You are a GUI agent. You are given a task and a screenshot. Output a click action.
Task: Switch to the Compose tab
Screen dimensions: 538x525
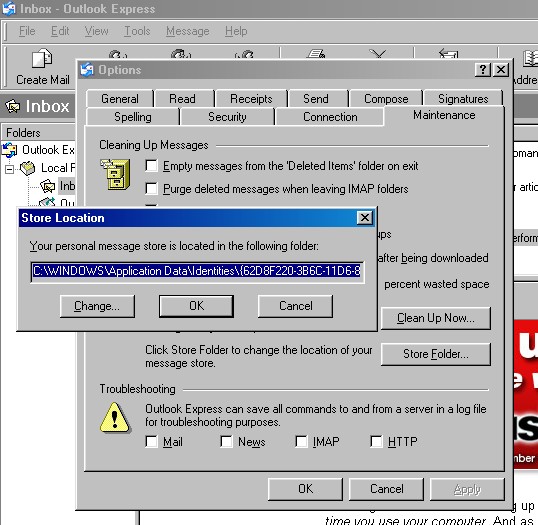click(386, 99)
